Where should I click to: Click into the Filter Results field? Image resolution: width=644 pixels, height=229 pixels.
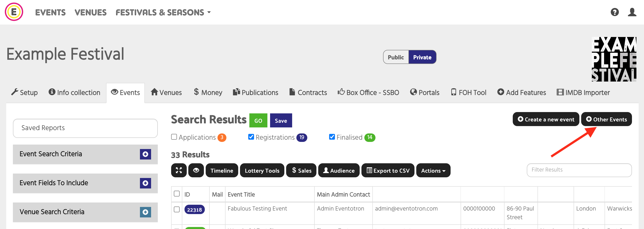pos(579,170)
